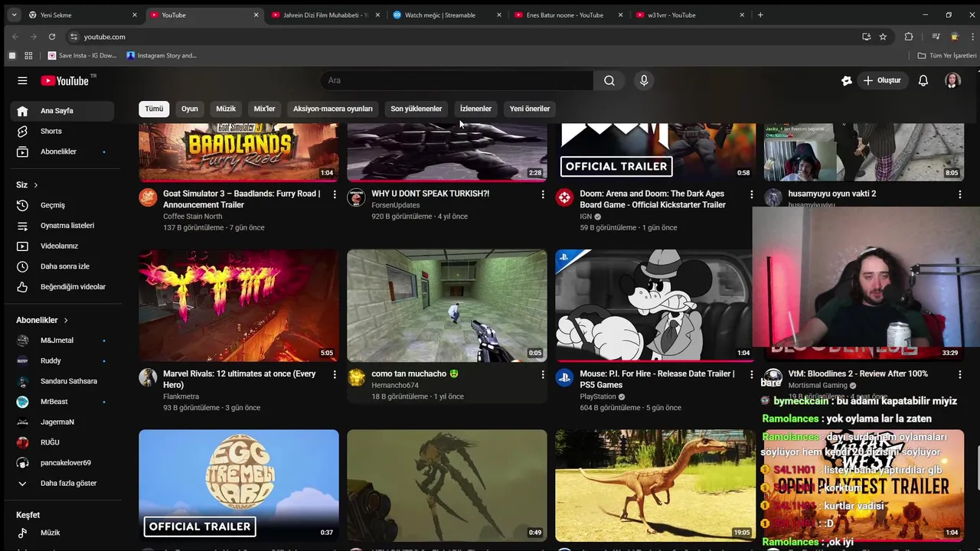Expand the Abonelikler heading chevron
Screen dimensions: 980x551
coord(66,320)
